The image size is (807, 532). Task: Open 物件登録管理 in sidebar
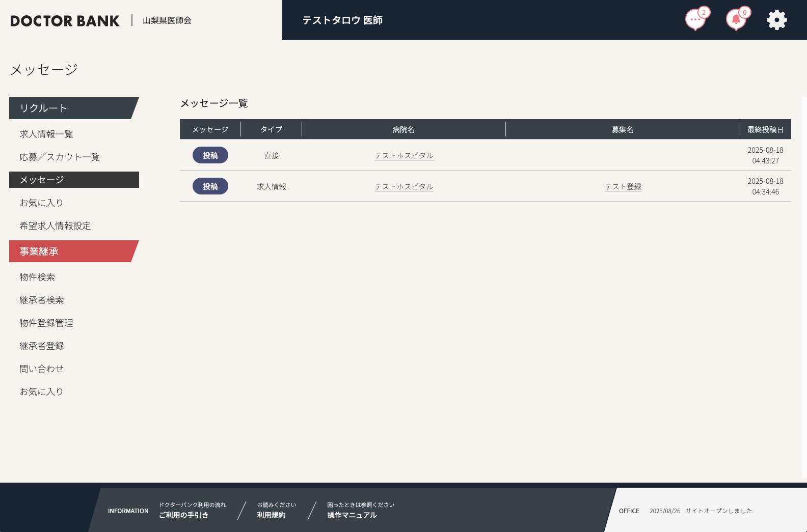tap(46, 323)
